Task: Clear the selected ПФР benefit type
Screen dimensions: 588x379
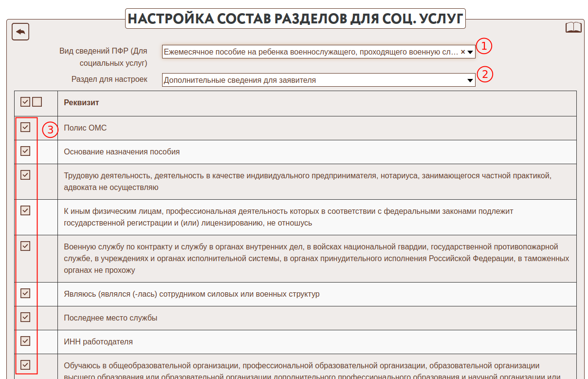Action: pyautogui.click(x=462, y=52)
